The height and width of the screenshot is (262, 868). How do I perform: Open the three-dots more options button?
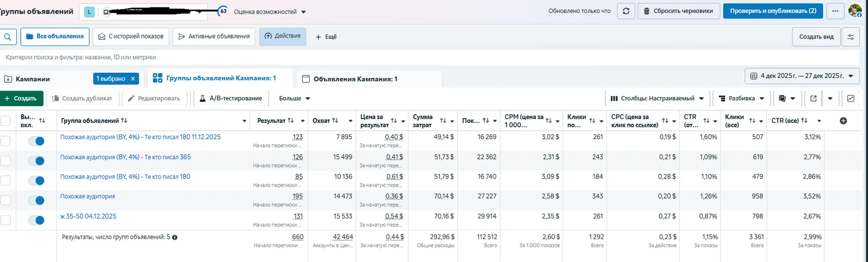pos(835,11)
